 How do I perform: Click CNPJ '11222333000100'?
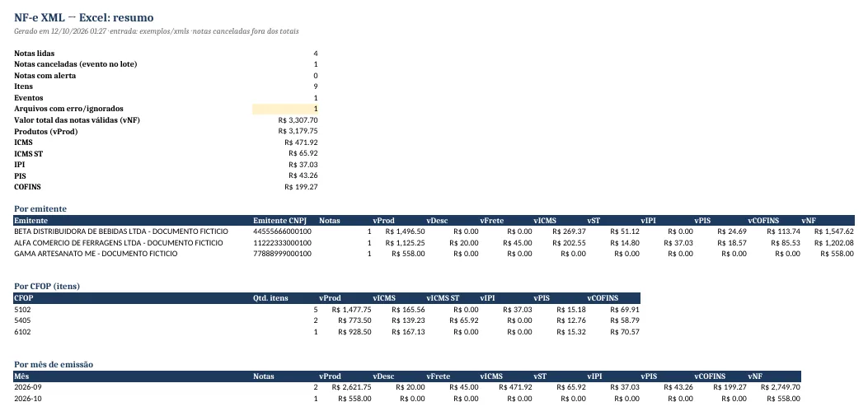coord(282,243)
